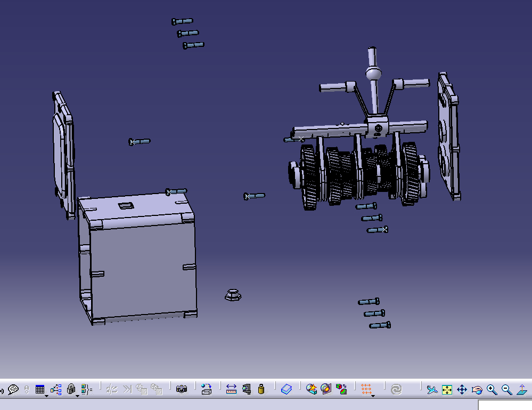Click the first greyed gears-with-sheet icon
Screen dimensions: 532x410
[142, 389]
